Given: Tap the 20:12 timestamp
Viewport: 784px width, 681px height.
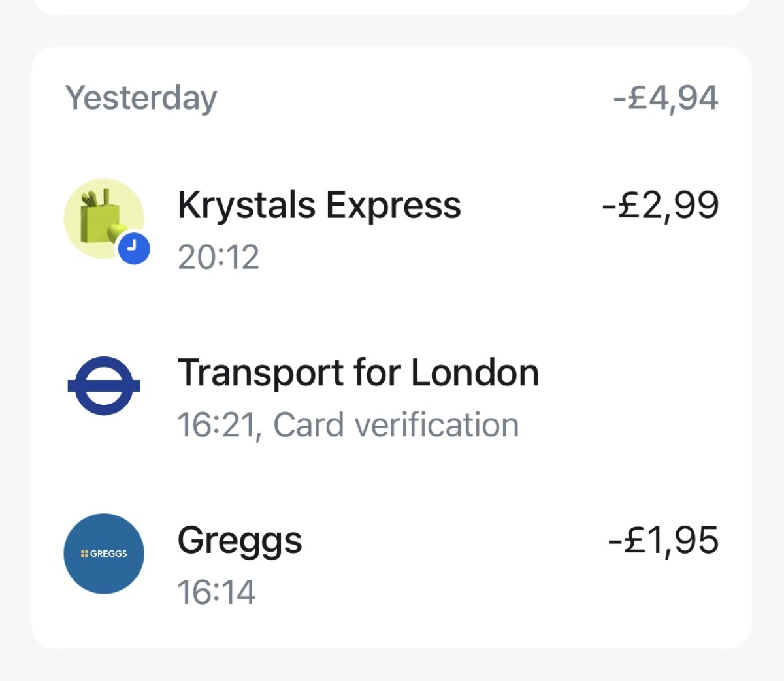Looking at the screenshot, I should 218,257.
